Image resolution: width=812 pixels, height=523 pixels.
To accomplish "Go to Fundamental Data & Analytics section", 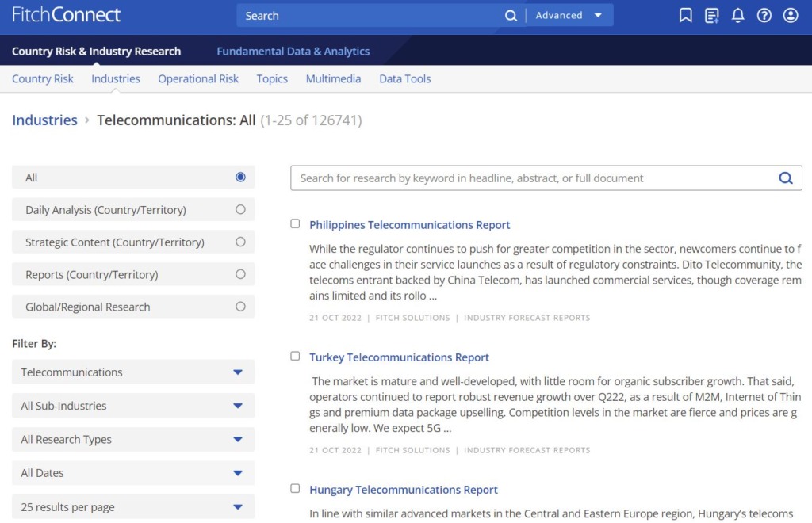I will pos(293,51).
